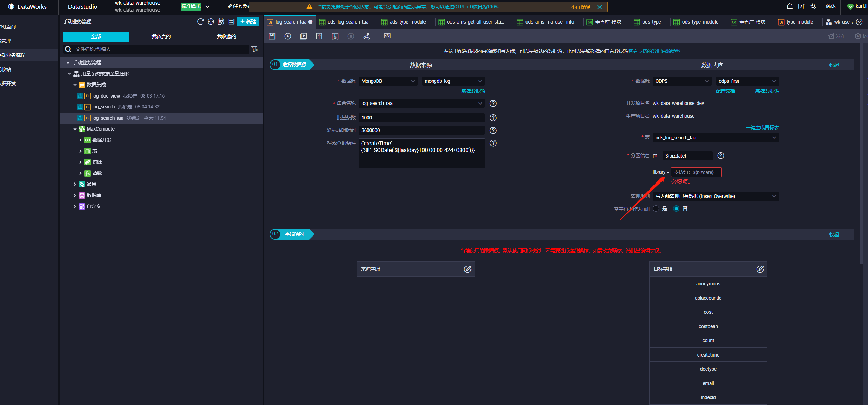868x405 pixels.
Task: Edit source fields with pencil icon
Action: click(x=468, y=269)
